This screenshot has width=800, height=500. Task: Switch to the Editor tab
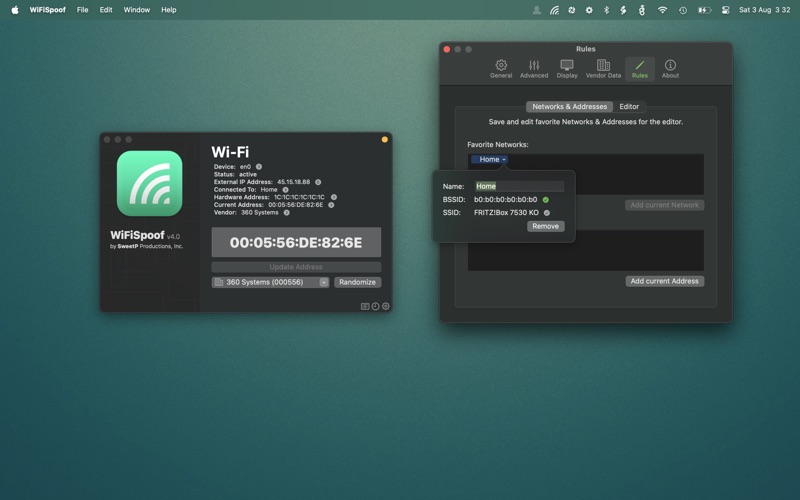point(629,107)
